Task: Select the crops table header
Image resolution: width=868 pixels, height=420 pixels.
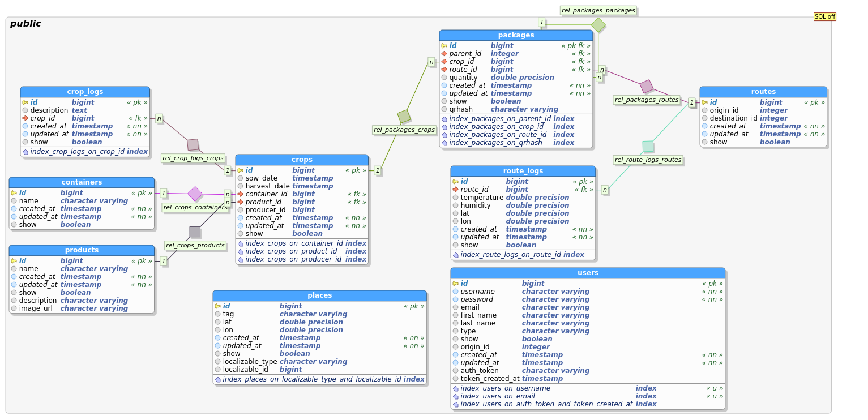Action: 302,160
